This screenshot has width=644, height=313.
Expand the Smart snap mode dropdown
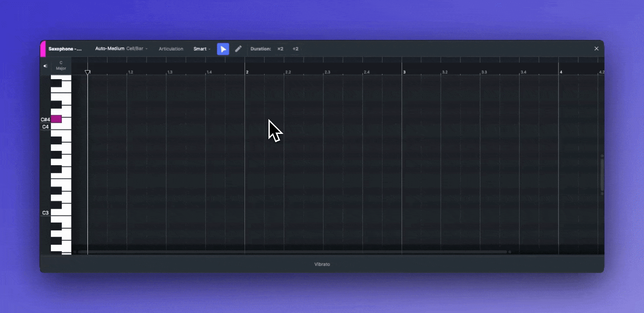pos(202,49)
